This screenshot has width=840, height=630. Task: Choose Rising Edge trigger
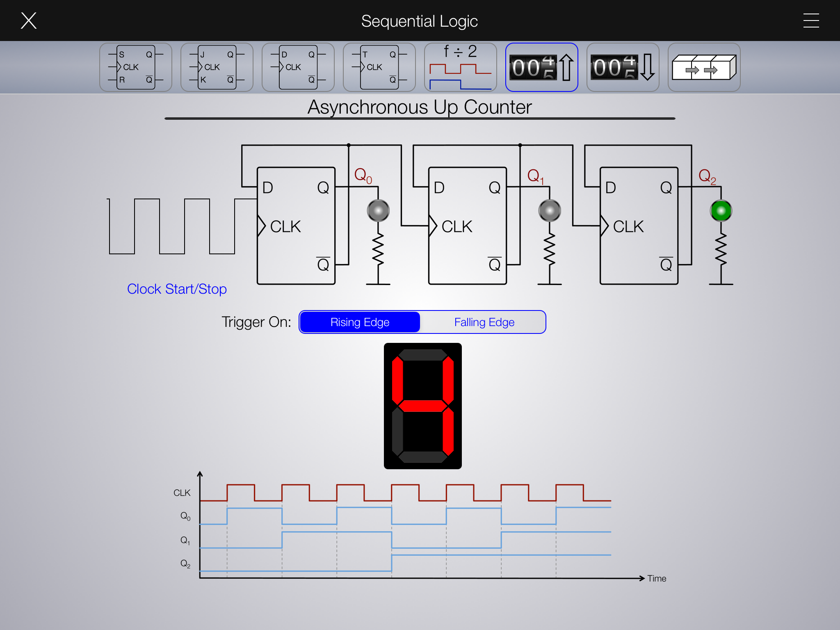360,322
